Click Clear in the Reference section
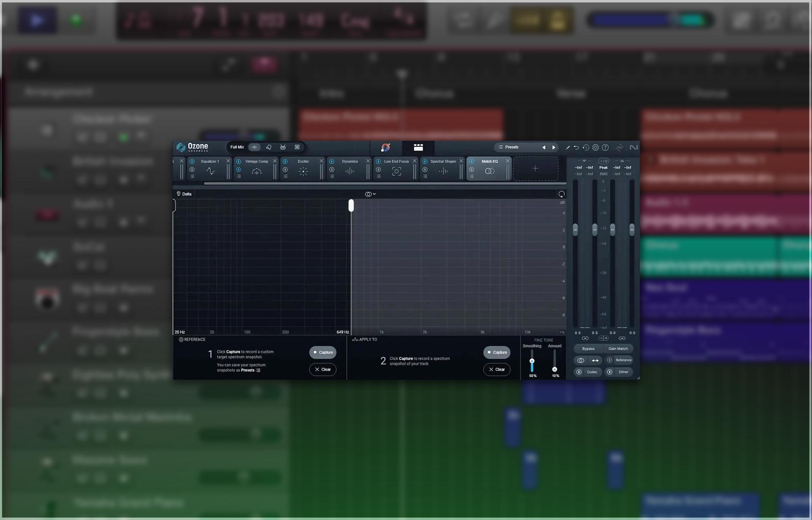Image resolution: width=812 pixels, height=520 pixels. (x=323, y=369)
